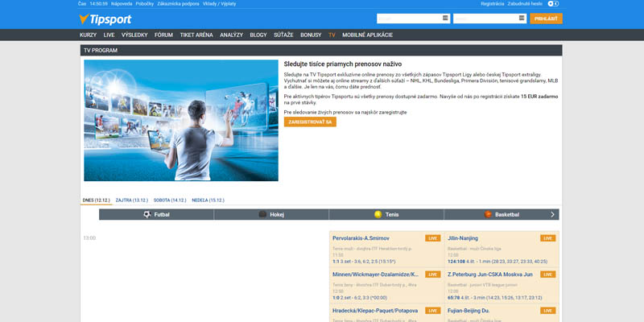Open Nápoveda in top bar
Image resolution: width=644 pixels, height=322 pixels.
coord(122,4)
